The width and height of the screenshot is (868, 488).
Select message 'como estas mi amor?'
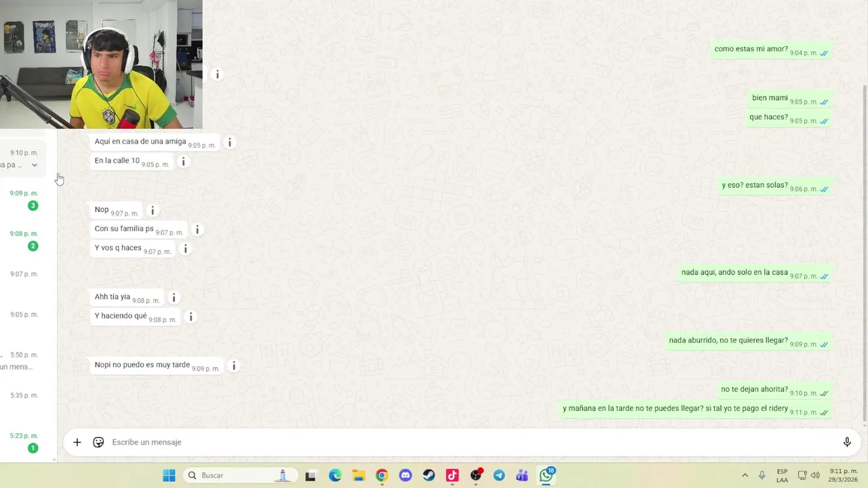(x=771, y=49)
